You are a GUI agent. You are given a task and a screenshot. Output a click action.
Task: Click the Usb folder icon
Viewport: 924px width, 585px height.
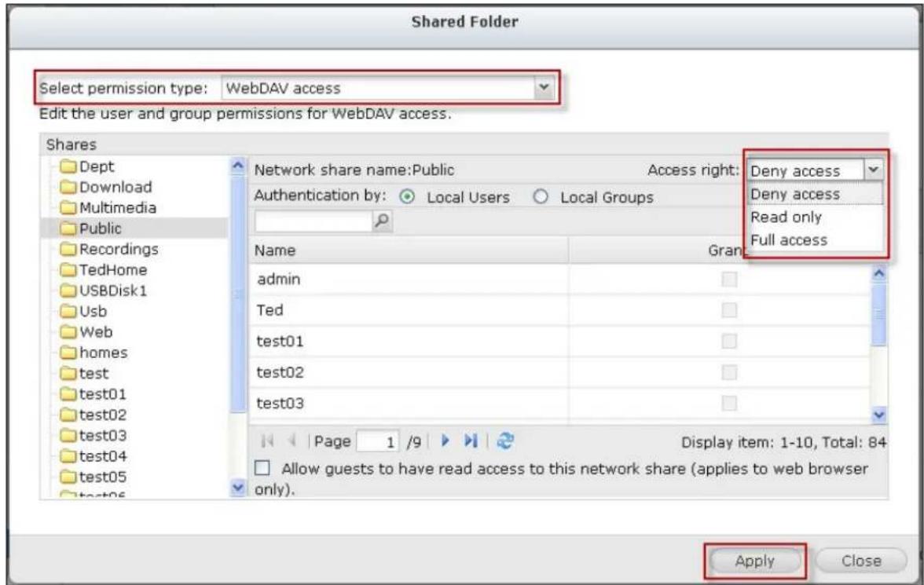[69, 311]
